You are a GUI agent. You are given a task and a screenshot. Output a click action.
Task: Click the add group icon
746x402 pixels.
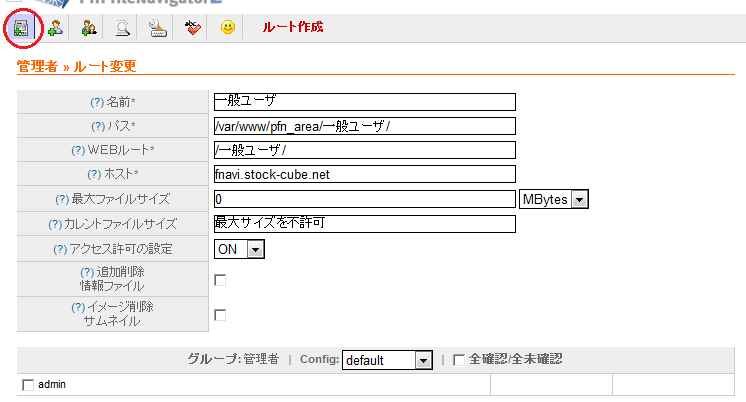88,28
